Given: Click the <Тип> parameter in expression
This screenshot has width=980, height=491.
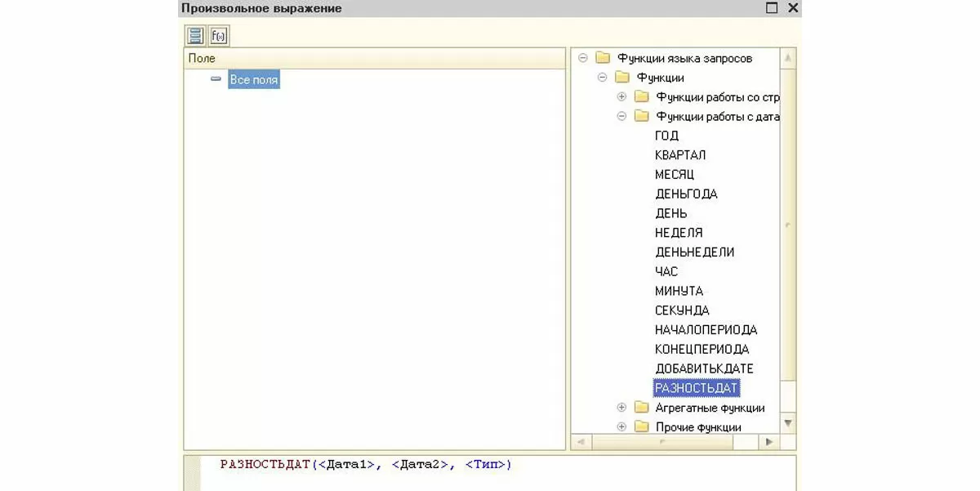Looking at the screenshot, I should (485, 465).
